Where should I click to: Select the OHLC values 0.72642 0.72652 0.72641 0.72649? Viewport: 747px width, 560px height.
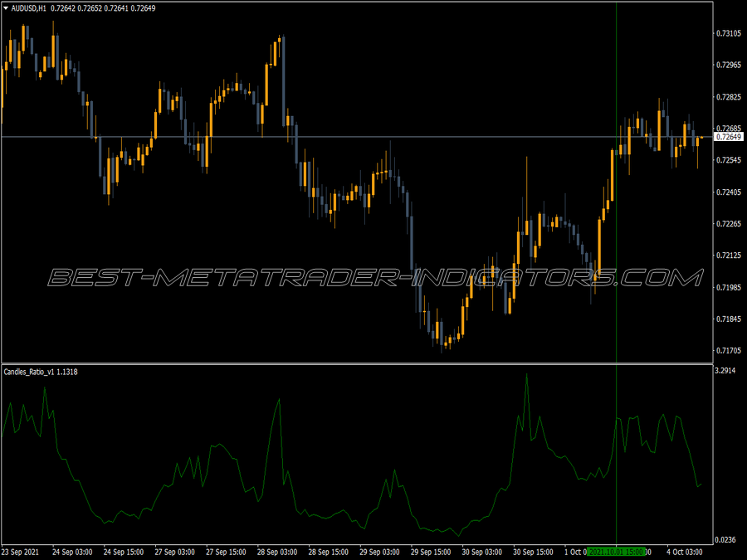click(x=103, y=8)
